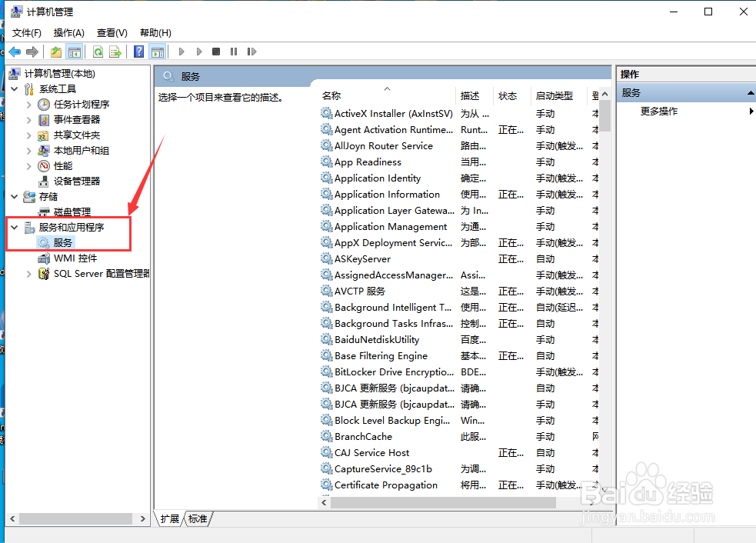Click the Refresh toolbar icon
This screenshot has width=756, height=543.
[x=98, y=52]
